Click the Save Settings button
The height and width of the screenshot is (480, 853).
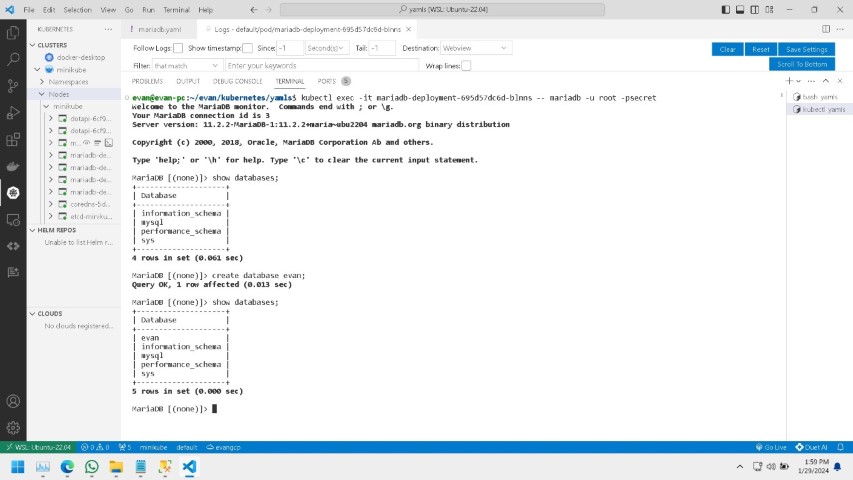click(x=807, y=49)
